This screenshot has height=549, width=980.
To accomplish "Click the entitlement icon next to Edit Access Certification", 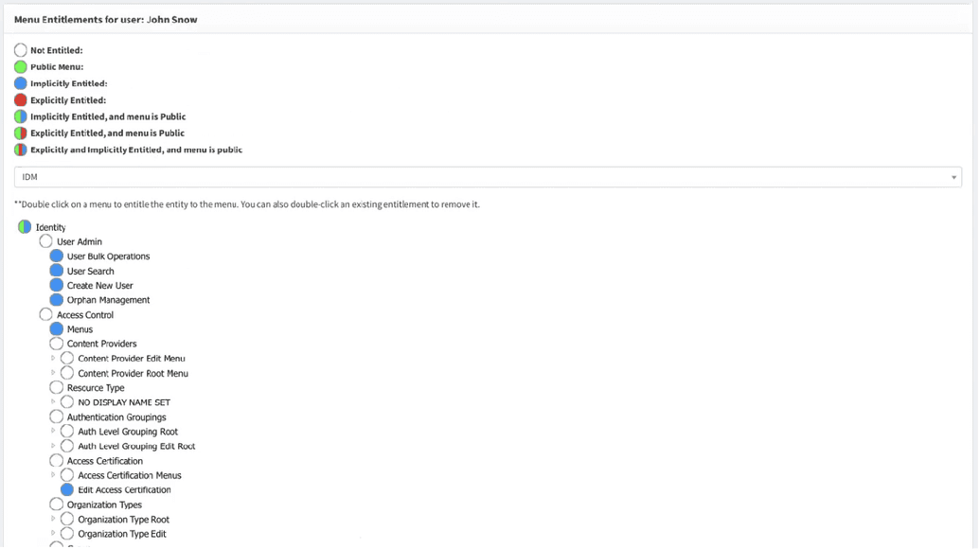I will tap(66, 489).
